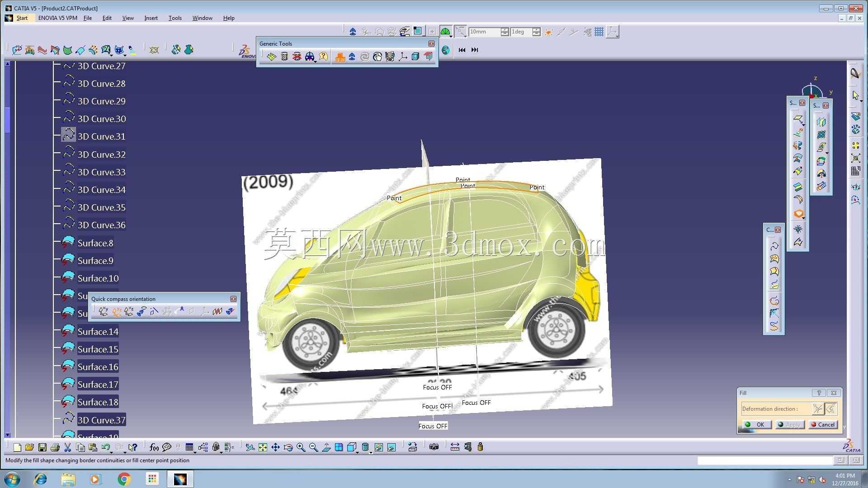The image size is (868, 488).
Task: Open a file with the folder icon
Action: click(29, 447)
